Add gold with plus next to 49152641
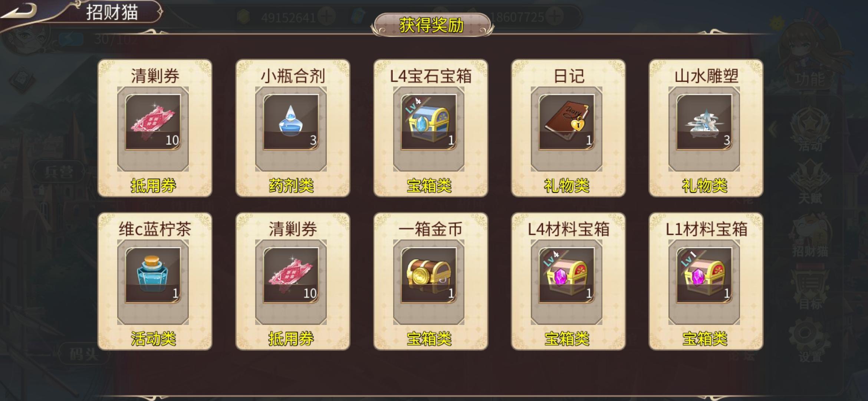Viewport: 868px width, 401px height. point(327,17)
